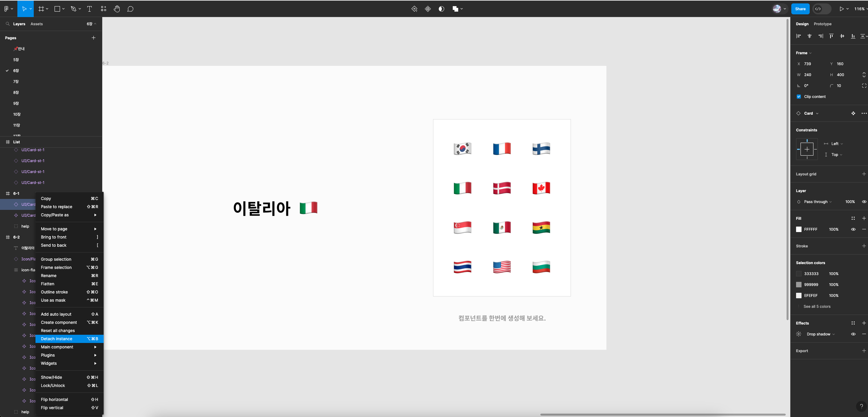Open the Pass through blend dropdown
Viewport: 868px width, 417px height.
tap(818, 202)
